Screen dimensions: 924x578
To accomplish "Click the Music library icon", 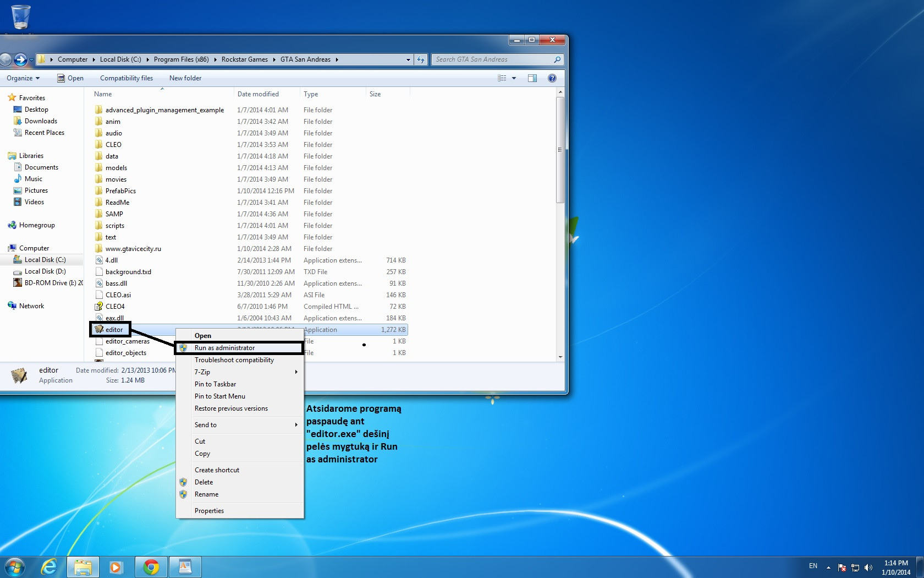I will (18, 179).
